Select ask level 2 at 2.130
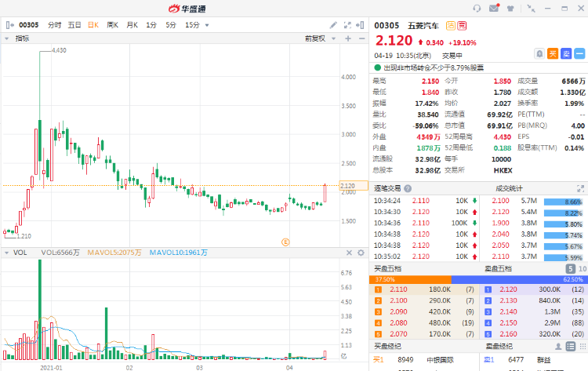Screen dimensions: 588x371 [x=534, y=301]
